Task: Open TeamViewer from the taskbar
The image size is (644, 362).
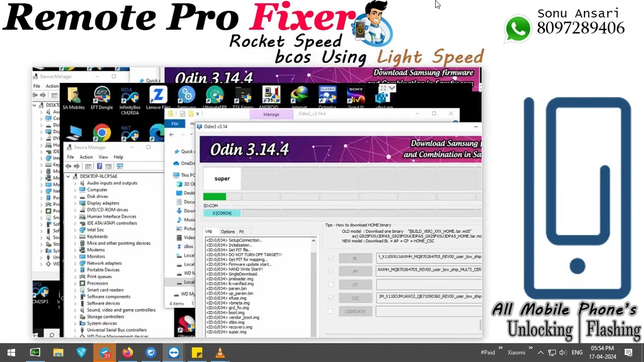Action: pyautogui.click(x=174, y=352)
